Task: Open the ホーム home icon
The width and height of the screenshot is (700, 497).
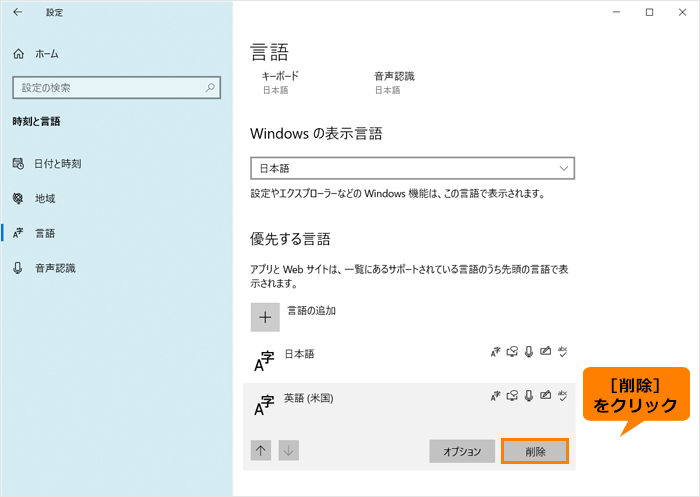Action: (x=18, y=54)
